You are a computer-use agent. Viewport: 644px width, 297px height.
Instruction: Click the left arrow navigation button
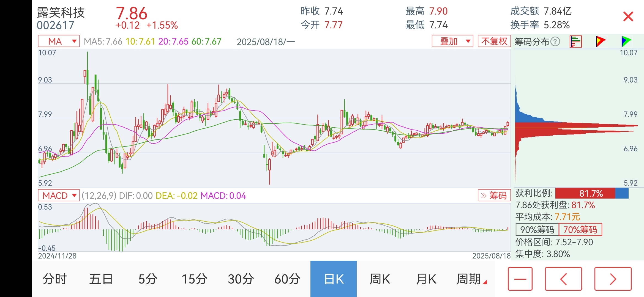tap(563, 279)
